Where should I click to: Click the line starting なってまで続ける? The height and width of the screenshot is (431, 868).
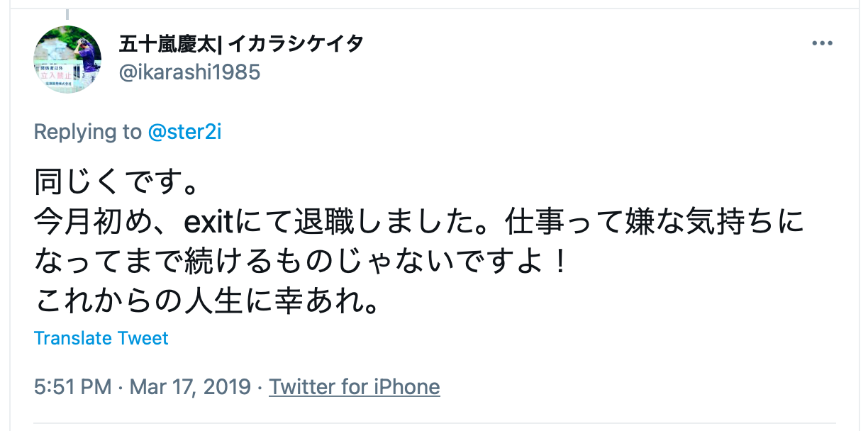coord(302,263)
